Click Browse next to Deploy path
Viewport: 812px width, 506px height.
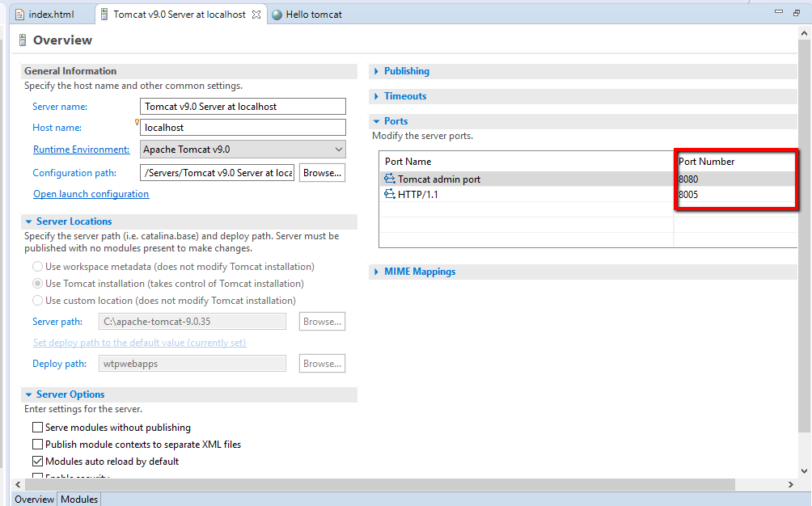pos(322,364)
